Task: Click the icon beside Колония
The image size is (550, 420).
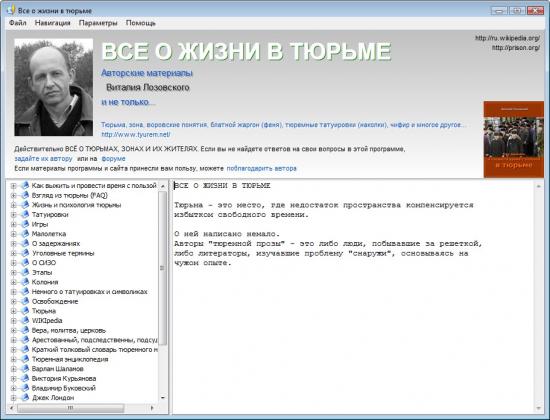Action: tap(25, 282)
